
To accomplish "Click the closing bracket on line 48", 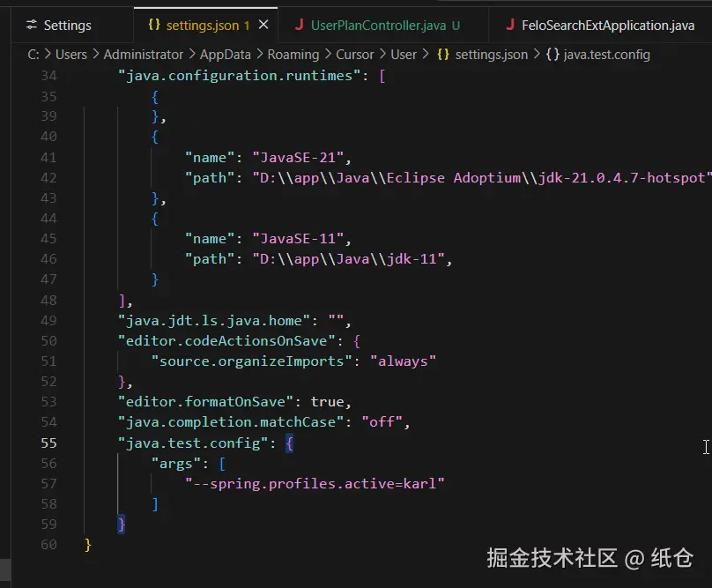I will 122,301.
